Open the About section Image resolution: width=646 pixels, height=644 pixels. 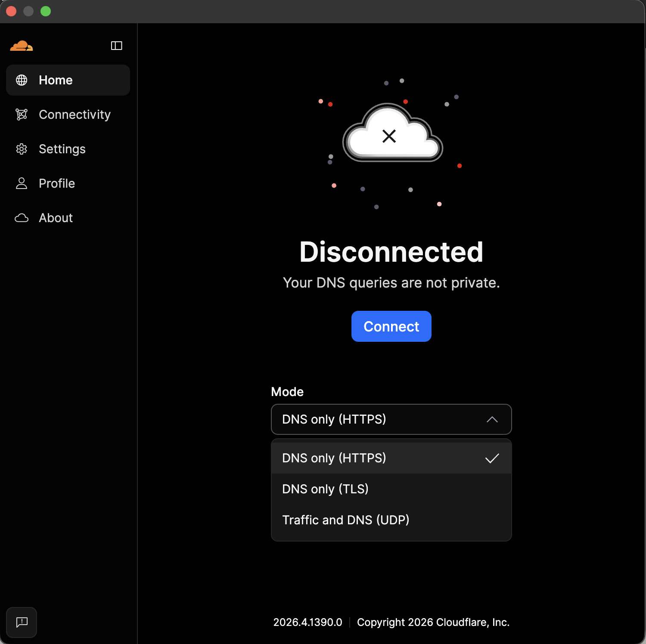(68, 218)
